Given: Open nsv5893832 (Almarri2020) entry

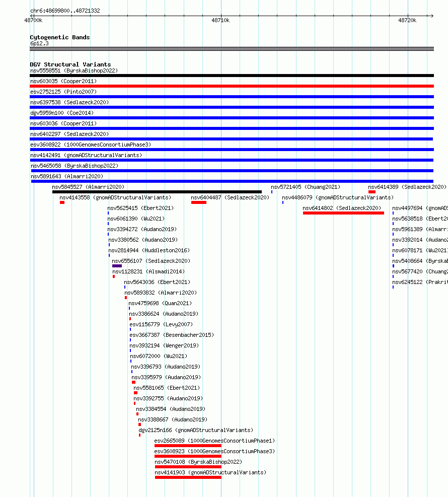Looking at the screenshot, I should click(x=161, y=293).
